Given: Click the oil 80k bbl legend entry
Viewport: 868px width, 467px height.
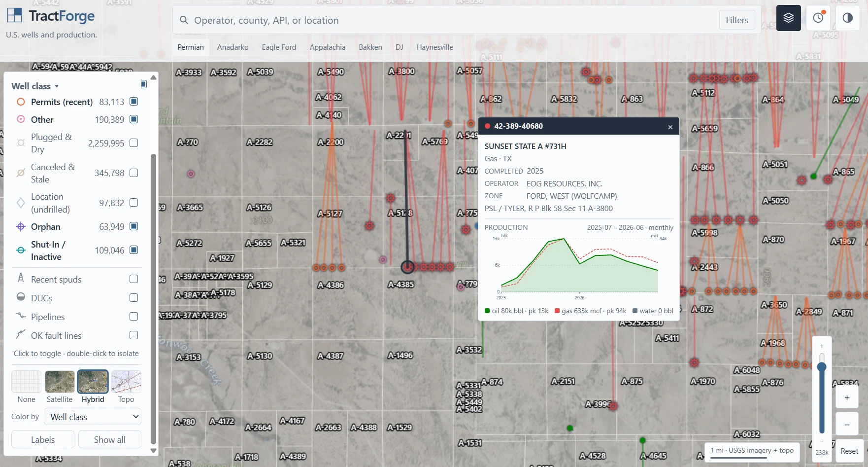Looking at the screenshot, I should coord(516,311).
